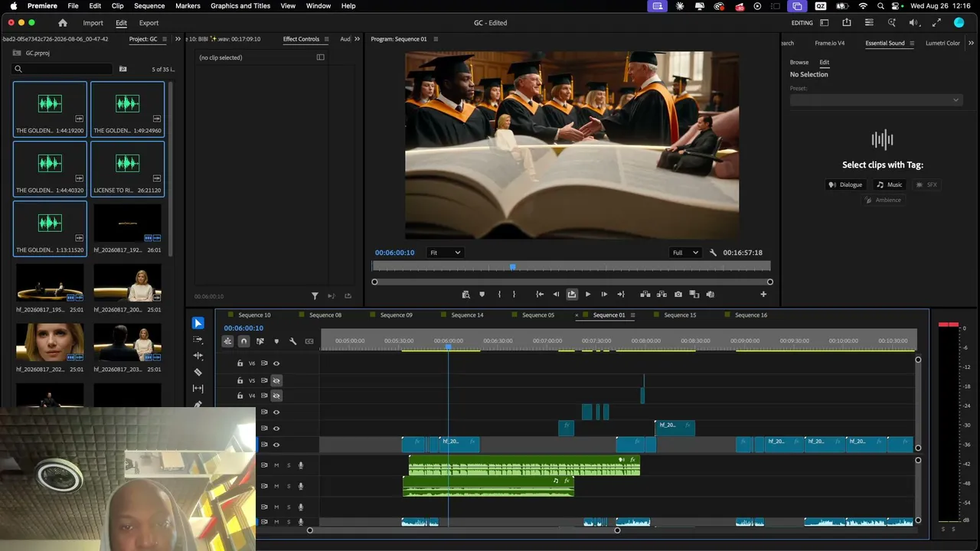Click the Program Monitor playhead scrub marker
Viewport: 980px width, 551px height.
click(512, 266)
